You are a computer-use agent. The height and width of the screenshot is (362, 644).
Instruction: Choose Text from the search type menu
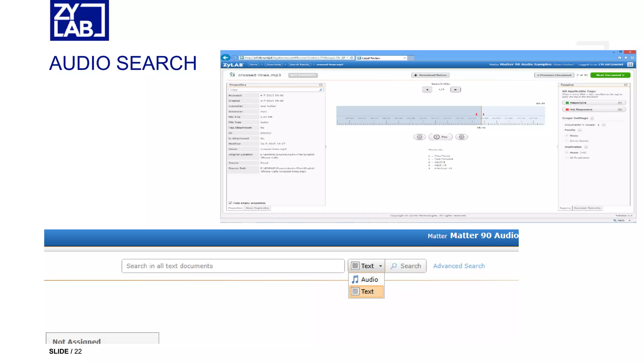click(366, 292)
